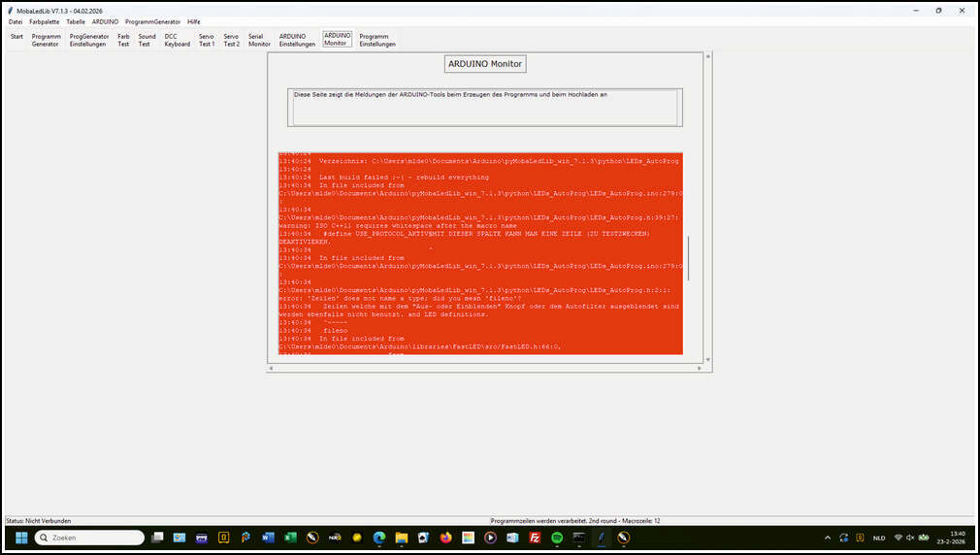The image size is (980, 555).
Task: Open the ProgrammGenerator menu
Action: [x=152, y=21]
